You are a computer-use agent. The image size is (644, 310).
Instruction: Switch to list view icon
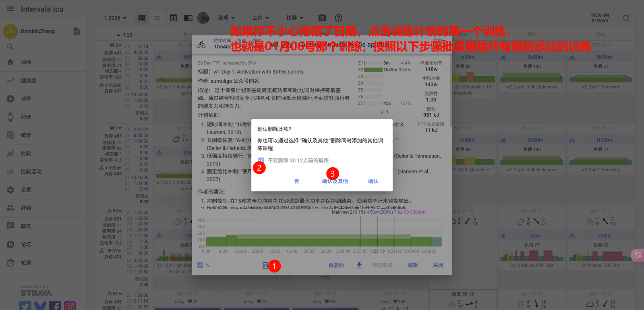pos(157,18)
